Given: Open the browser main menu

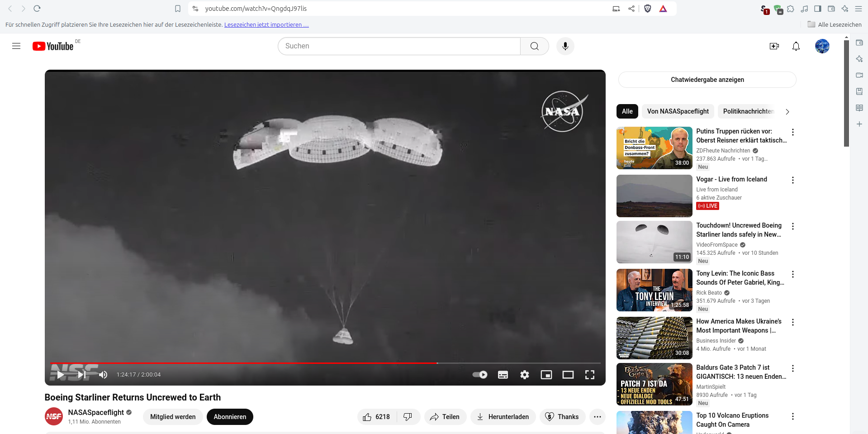Looking at the screenshot, I should click(859, 9).
